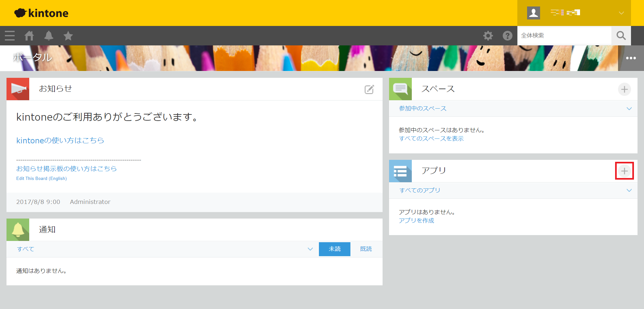Open the portal options ellipsis menu
Screen dimensions: 644x309
[x=631, y=58]
